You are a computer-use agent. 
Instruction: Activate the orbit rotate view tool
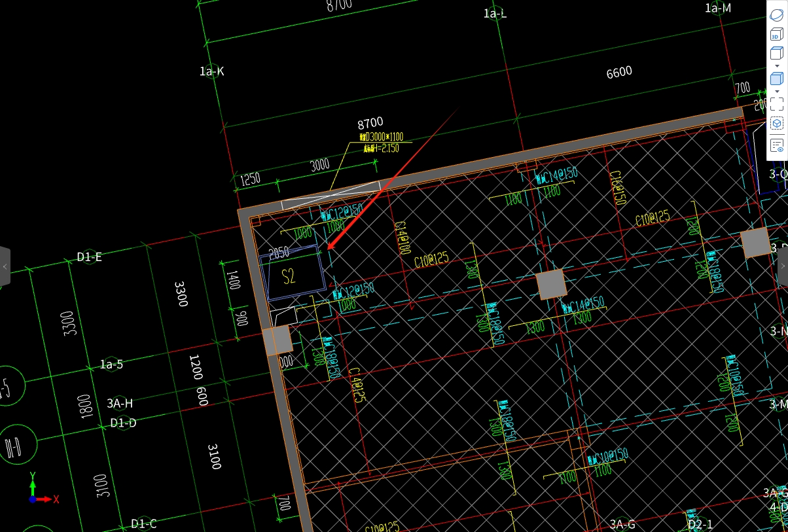[x=777, y=14]
